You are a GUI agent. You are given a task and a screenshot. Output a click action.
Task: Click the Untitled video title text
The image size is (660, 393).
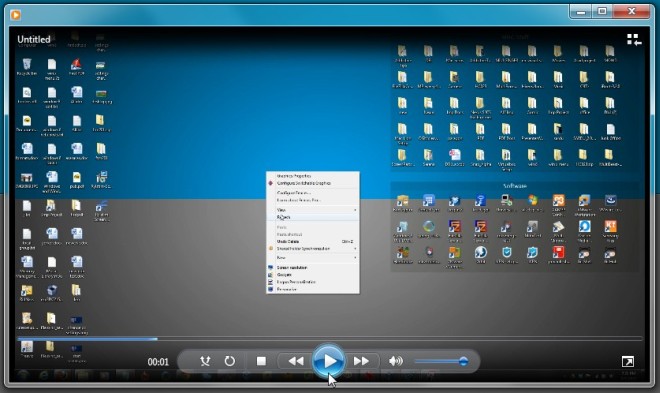[34, 40]
